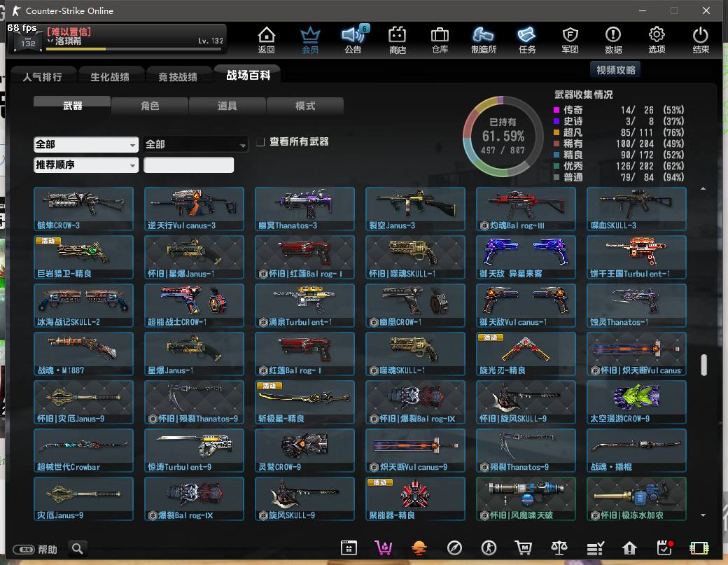The width and height of the screenshot is (728, 565).
Task: Select the 冰海战记SKULL-2 weapon card
Action: 83,305
